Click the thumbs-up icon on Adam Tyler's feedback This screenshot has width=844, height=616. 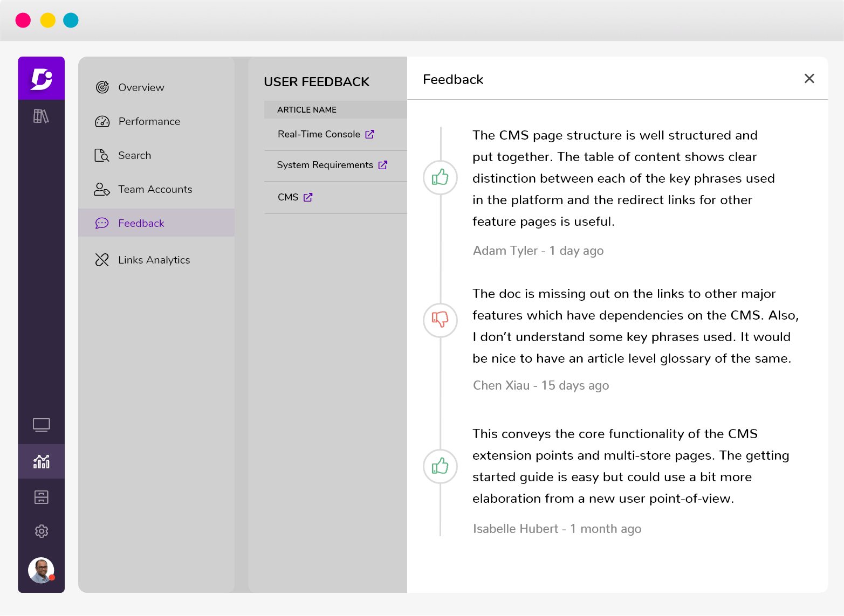(440, 177)
